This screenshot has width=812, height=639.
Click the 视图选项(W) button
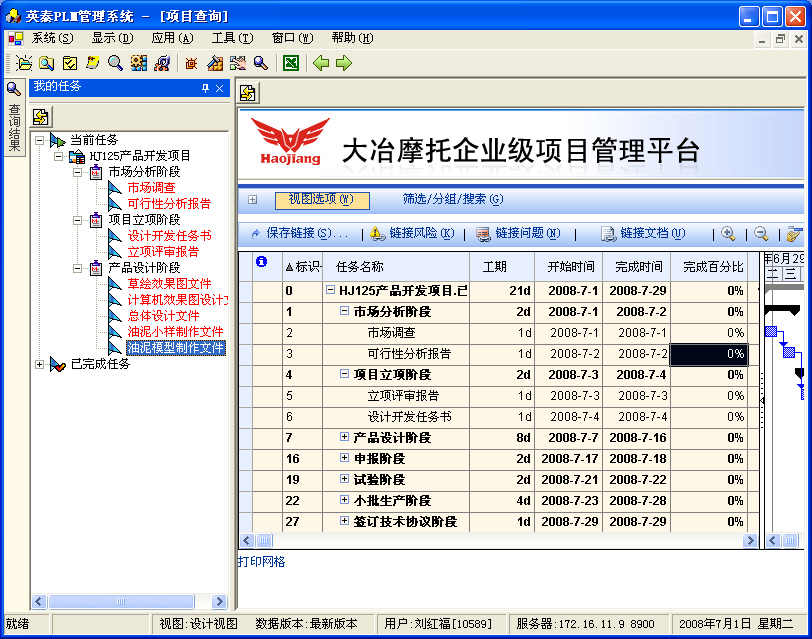pyautogui.click(x=322, y=200)
